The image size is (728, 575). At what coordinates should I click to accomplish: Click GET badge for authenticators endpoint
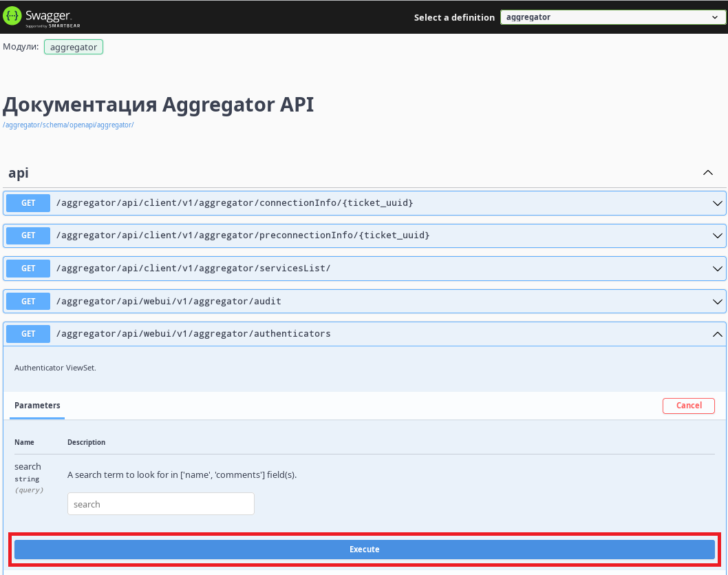click(28, 334)
